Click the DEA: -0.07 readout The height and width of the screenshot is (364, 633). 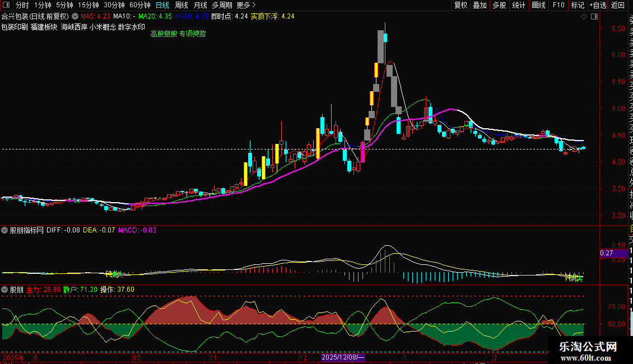click(99, 230)
